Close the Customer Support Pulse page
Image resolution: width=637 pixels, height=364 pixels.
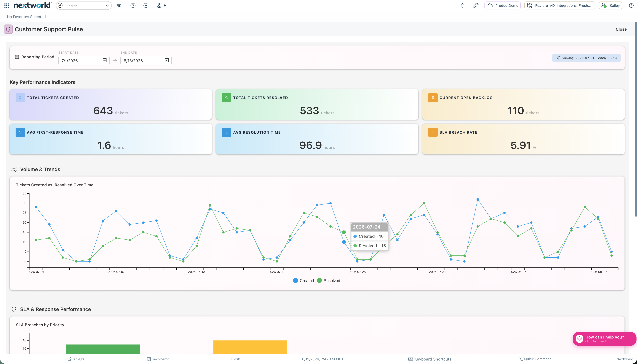(x=621, y=29)
